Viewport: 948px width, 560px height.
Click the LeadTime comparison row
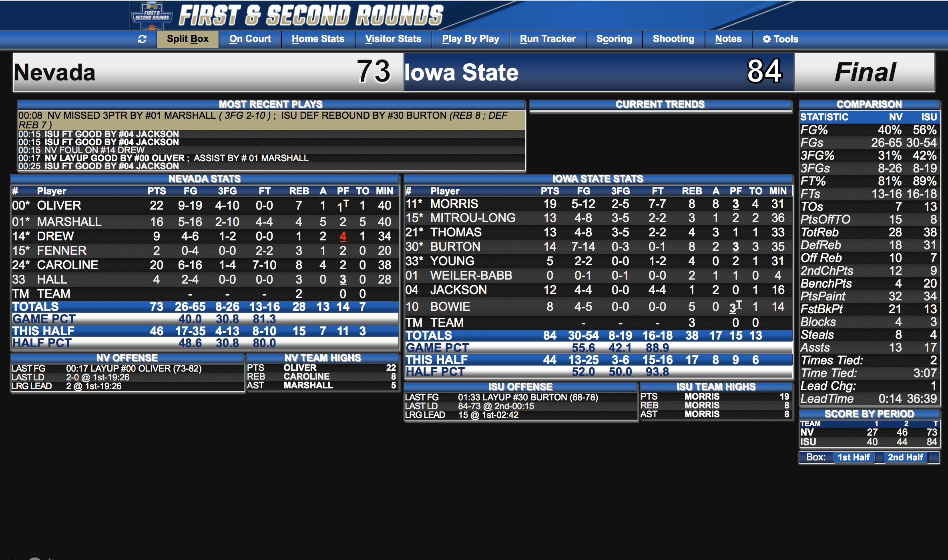[869, 399]
